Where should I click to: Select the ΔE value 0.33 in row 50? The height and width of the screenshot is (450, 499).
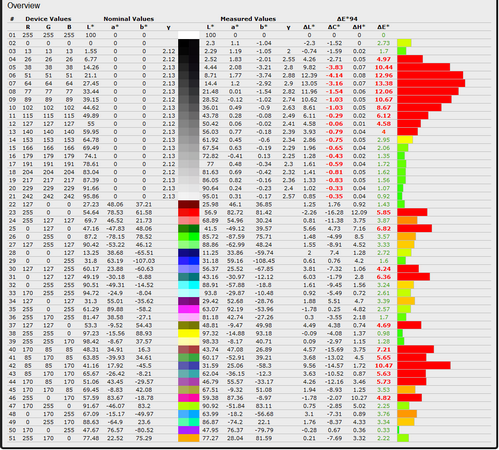point(384,430)
